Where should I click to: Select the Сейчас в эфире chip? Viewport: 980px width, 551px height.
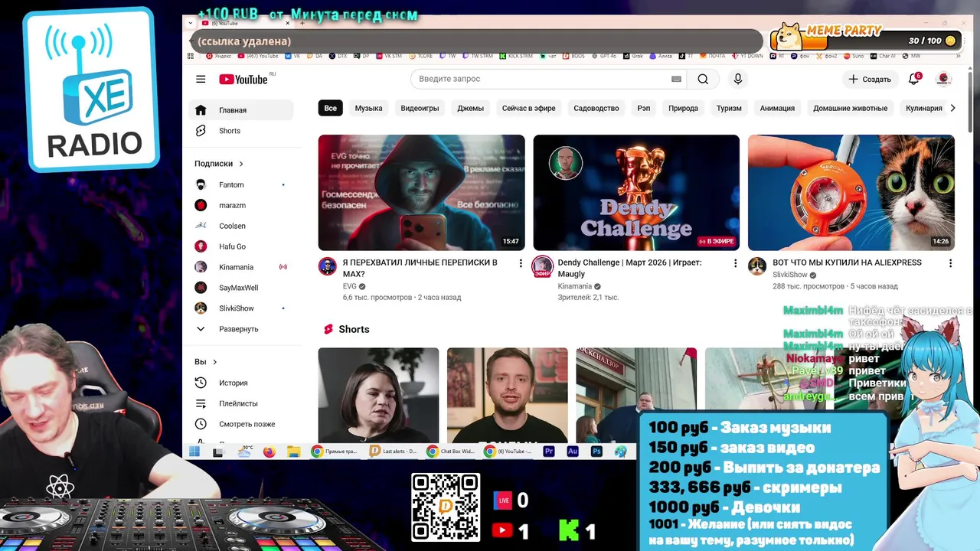tap(528, 108)
